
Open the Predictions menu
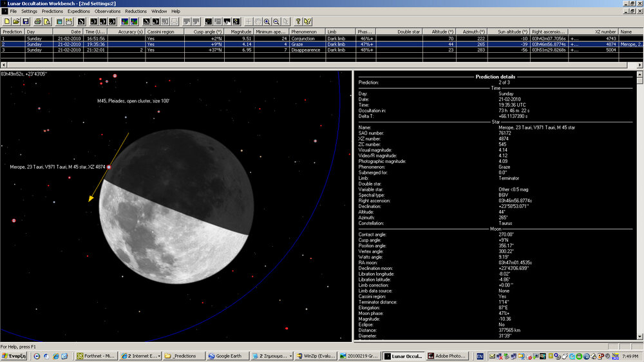pyautogui.click(x=52, y=11)
